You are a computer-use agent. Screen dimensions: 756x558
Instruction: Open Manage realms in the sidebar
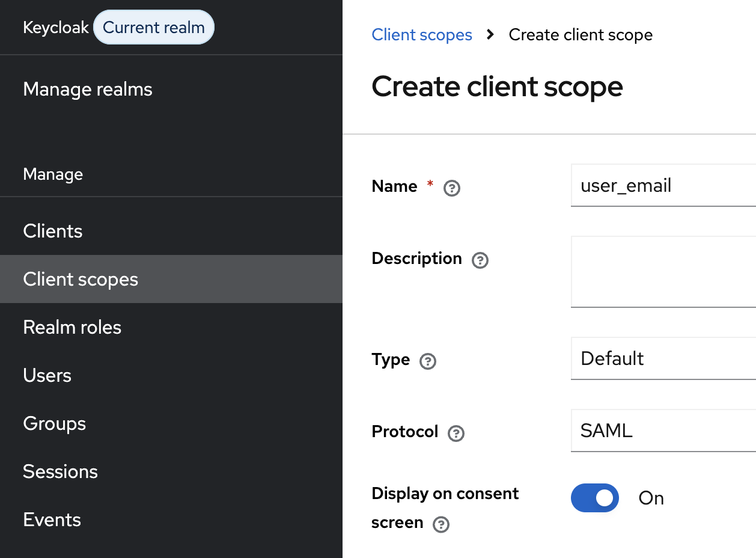point(171,89)
